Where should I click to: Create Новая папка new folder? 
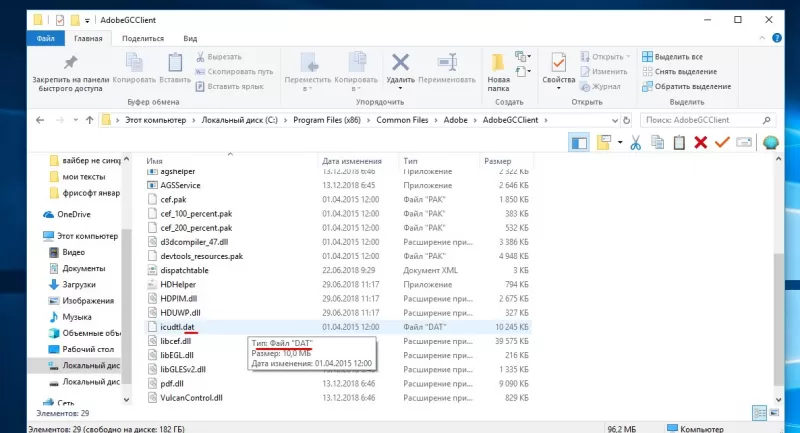498,72
